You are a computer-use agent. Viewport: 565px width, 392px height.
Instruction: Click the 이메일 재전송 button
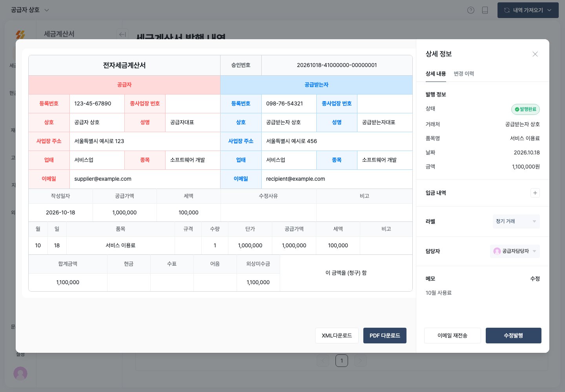click(x=452, y=336)
